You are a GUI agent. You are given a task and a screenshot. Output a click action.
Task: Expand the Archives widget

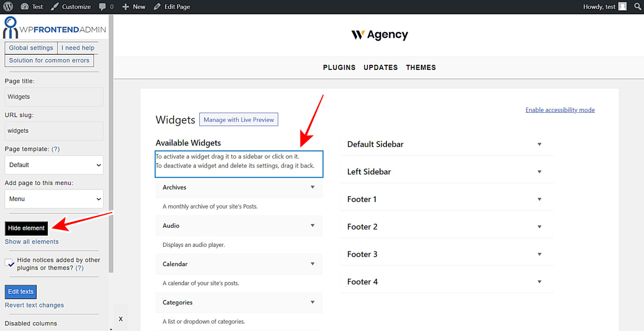312,187
